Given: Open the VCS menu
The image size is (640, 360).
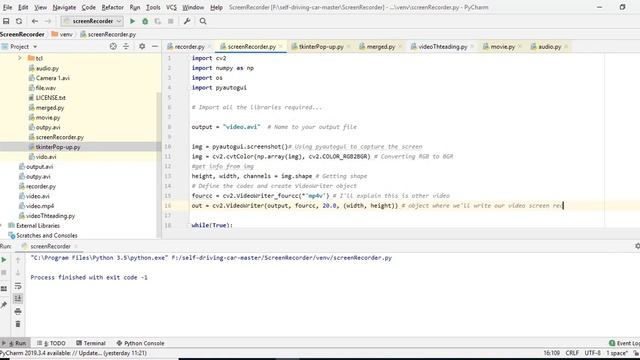Looking at the screenshot, I should [171, 7].
